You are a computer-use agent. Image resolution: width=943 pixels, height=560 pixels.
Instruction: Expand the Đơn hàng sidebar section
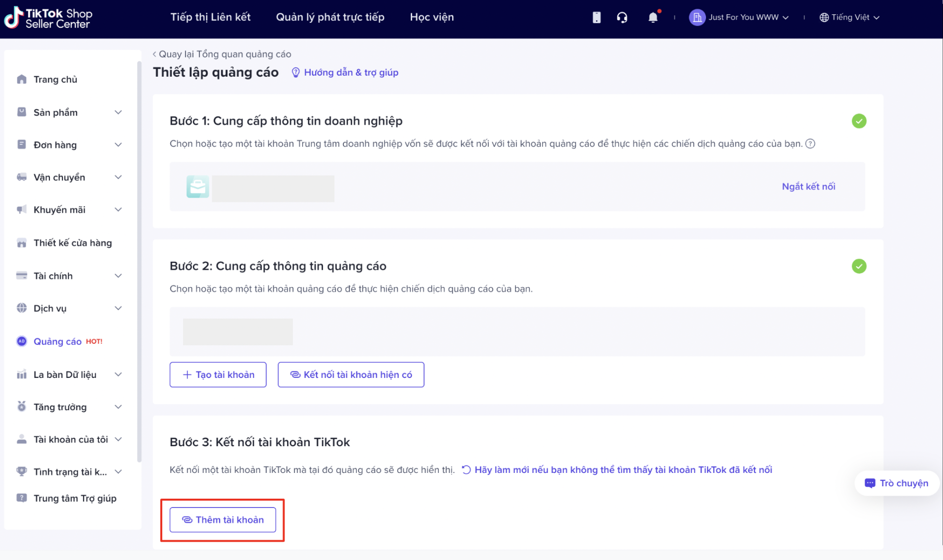[x=118, y=145]
